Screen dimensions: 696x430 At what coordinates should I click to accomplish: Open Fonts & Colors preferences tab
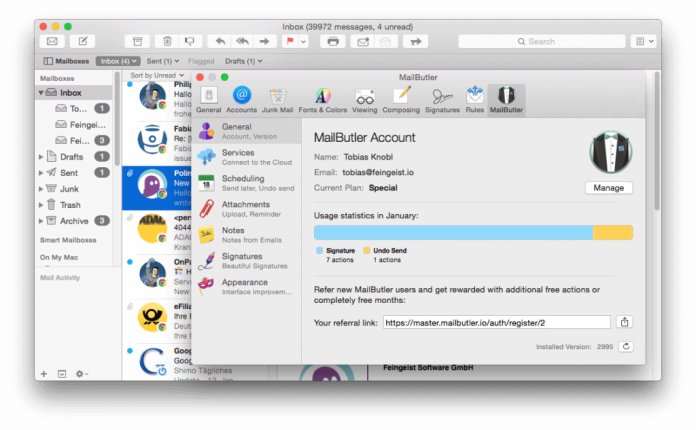point(323,100)
